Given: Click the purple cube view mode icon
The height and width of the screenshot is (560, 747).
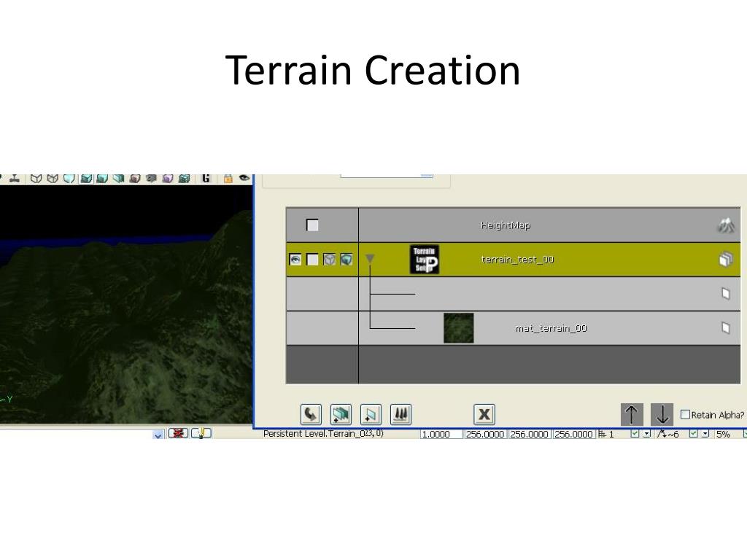Looking at the screenshot, I should click(x=168, y=179).
